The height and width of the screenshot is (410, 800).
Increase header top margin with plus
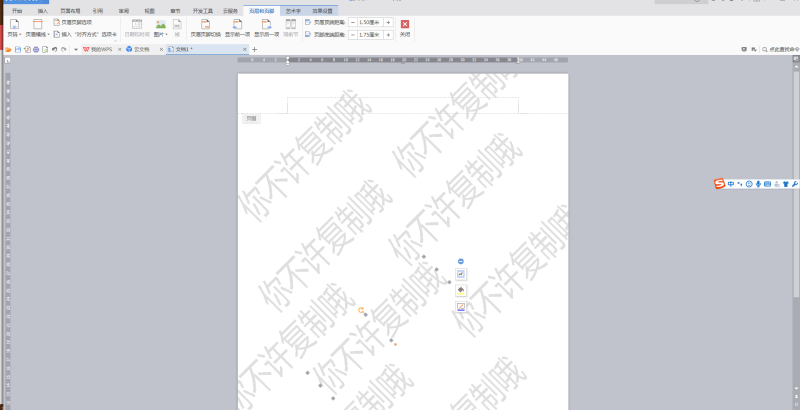pyautogui.click(x=388, y=22)
